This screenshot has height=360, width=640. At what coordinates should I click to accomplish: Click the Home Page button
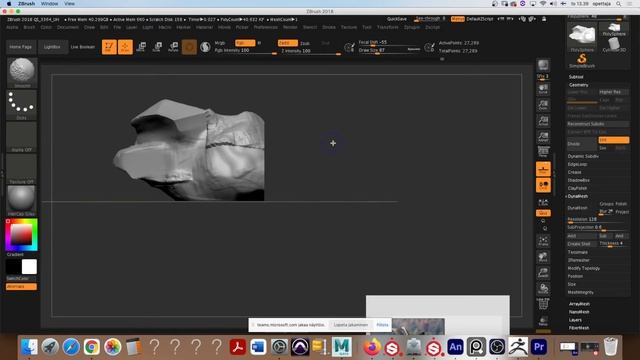pos(21,47)
